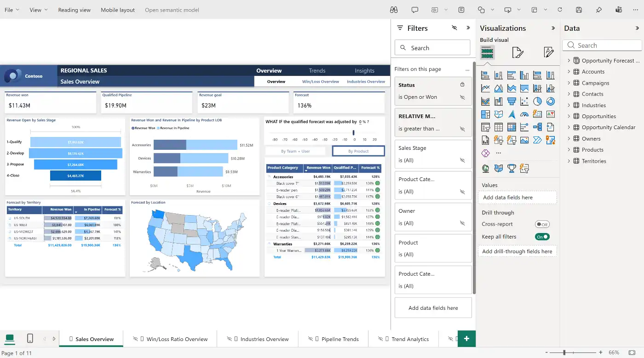Open the comments speech-bubble icon
Screen dimensions: 644x358
coord(414,10)
